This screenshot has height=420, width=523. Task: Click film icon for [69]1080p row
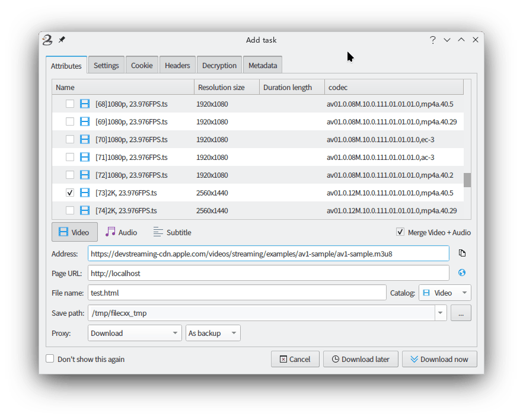coord(85,121)
